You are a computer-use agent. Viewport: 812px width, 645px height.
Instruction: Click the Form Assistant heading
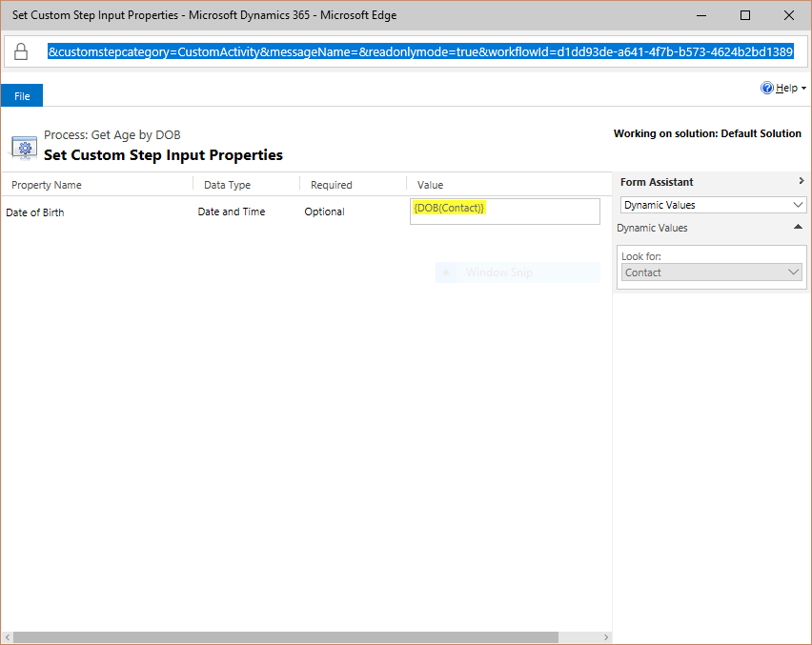pos(657,182)
